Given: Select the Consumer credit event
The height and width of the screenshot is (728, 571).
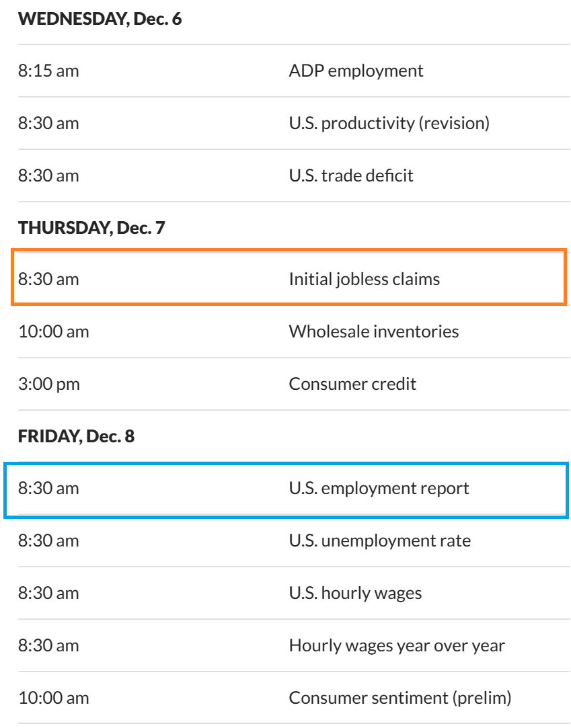Looking at the screenshot, I should tap(352, 384).
